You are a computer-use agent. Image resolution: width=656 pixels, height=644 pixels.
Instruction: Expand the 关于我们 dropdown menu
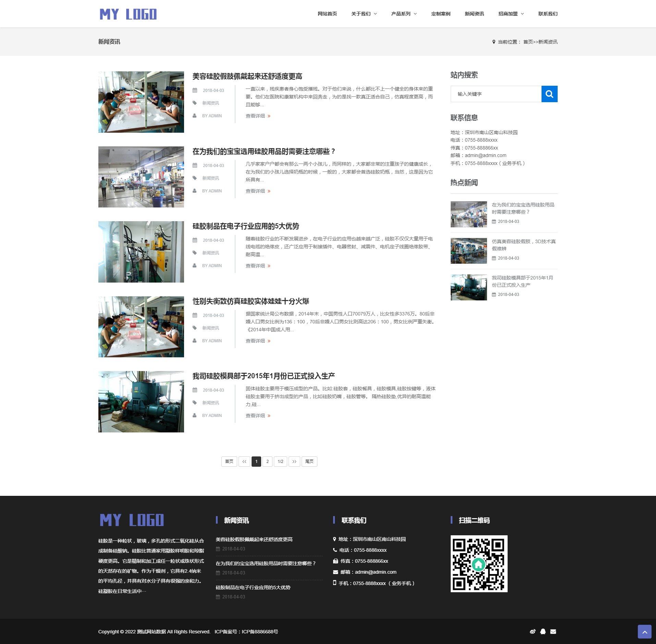pos(364,14)
